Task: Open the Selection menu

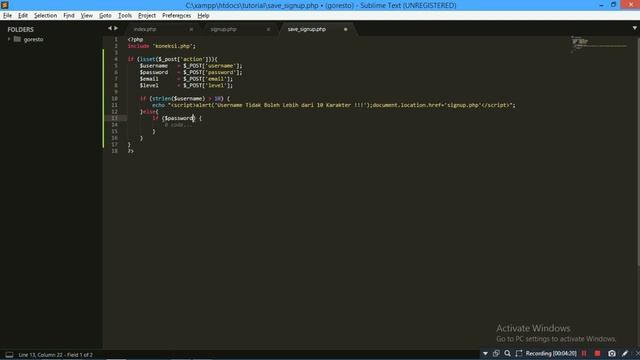Action: [45, 16]
